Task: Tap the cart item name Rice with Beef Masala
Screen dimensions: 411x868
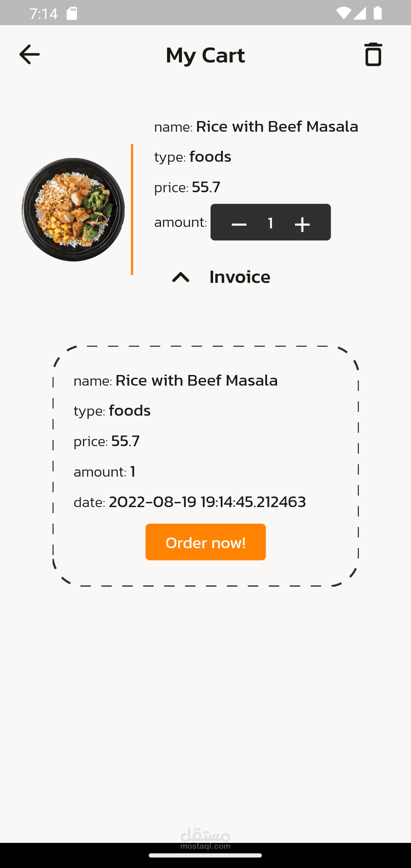Action: (277, 126)
